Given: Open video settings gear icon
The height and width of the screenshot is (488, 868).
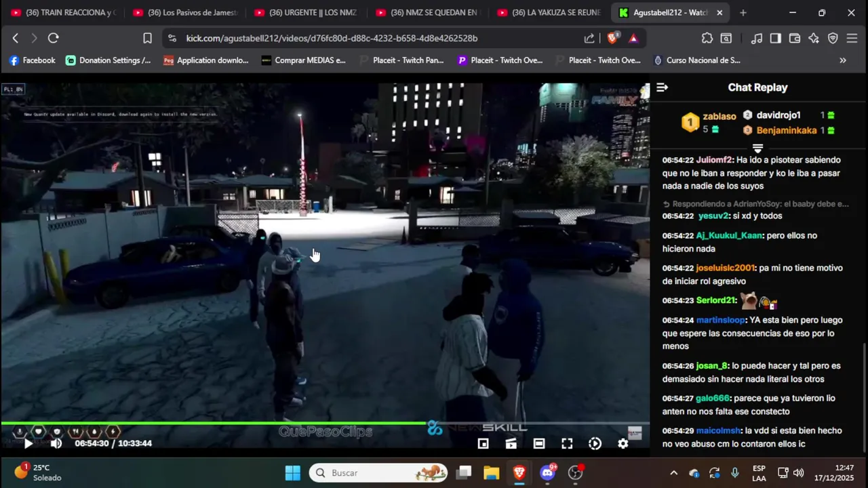Looking at the screenshot, I should [623, 444].
